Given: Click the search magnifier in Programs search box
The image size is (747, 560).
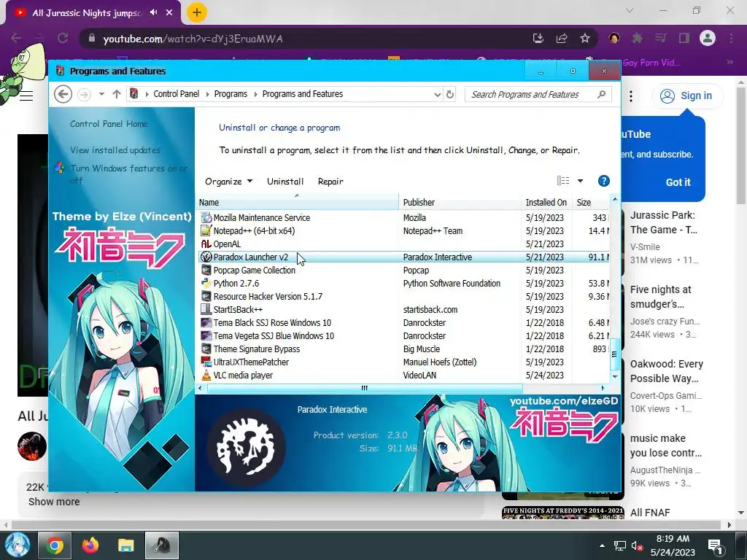Looking at the screenshot, I should [601, 94].
